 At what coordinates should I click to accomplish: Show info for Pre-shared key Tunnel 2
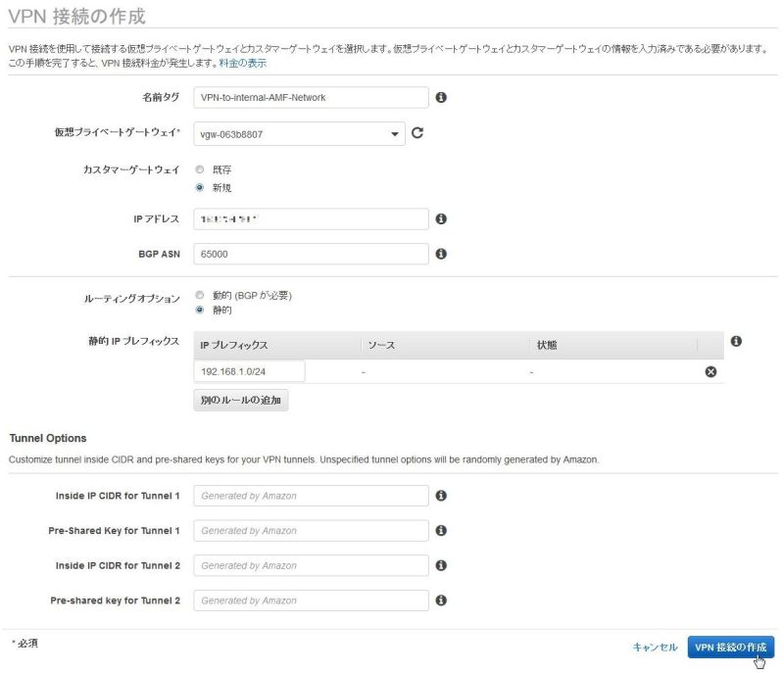pos(441,601)
